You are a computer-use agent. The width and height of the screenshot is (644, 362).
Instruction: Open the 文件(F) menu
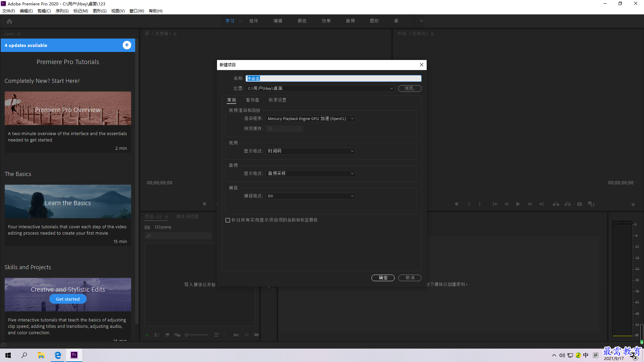click(9, 11)
